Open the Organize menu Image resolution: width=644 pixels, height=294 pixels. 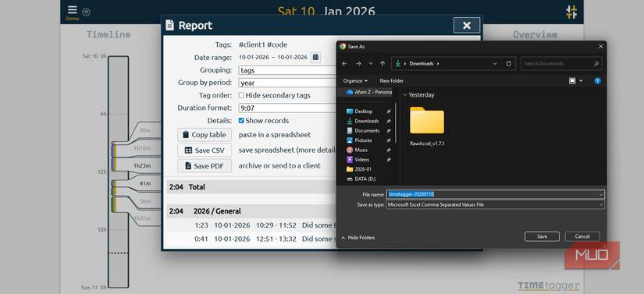[x=355, y=81]
